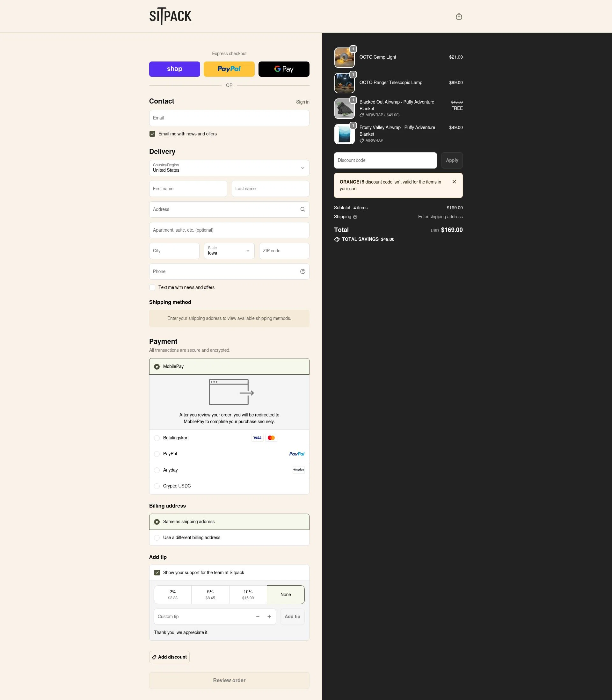The image size is (612, 700).
Task: Click the shipping cost info icon
Action: [354, 217]
